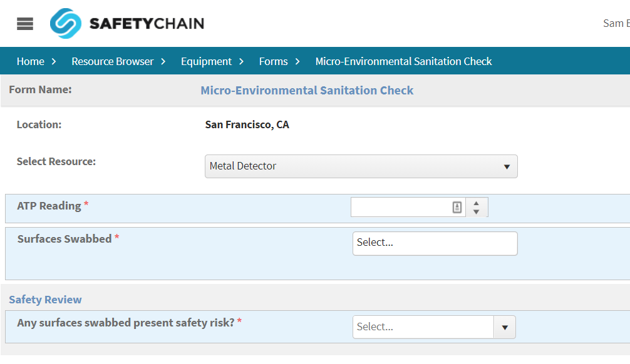The image size is (630, 364).
Task: Decrease ATP Reading with down arrow
Action: pos(477,212)
